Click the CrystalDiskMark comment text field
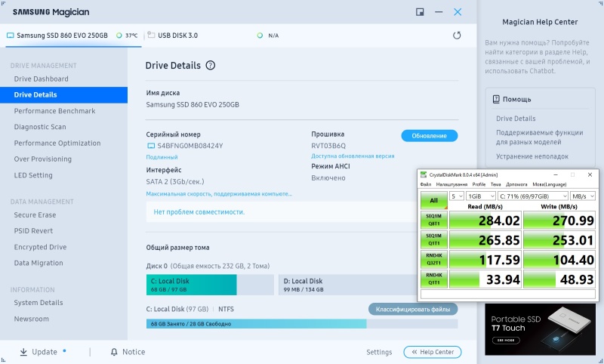 coord(507,295)
